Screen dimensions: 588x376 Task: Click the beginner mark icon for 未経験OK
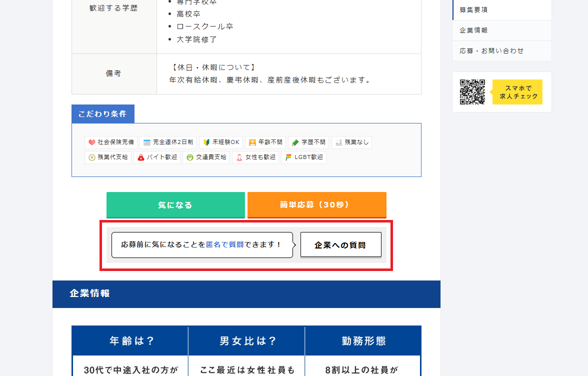pos(206,142)
